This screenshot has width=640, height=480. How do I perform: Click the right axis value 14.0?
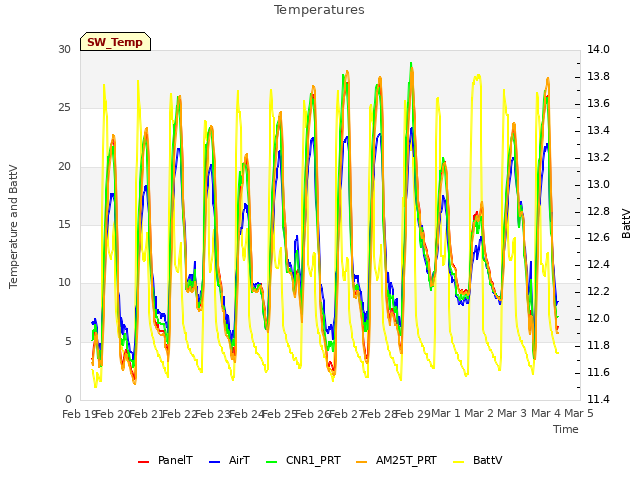[598, 49]
